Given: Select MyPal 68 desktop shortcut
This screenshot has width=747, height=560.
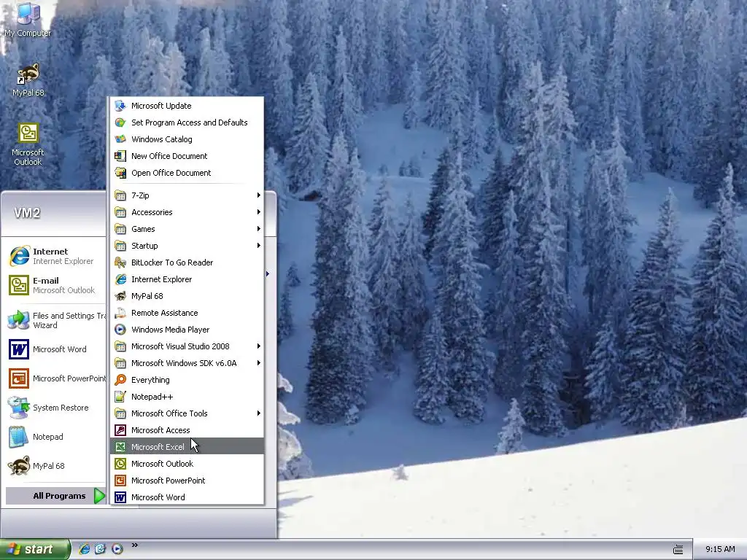Looking at the screenshot, I should point(28,80).
